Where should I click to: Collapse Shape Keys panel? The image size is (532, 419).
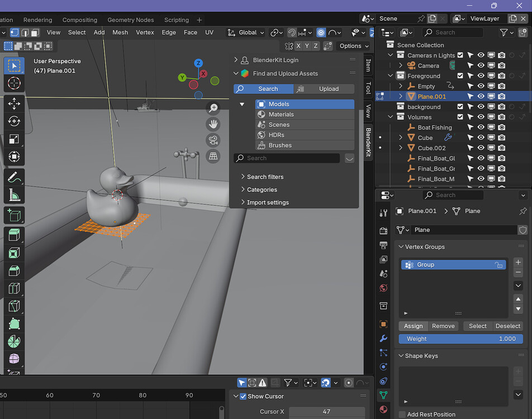click(401, 355)
